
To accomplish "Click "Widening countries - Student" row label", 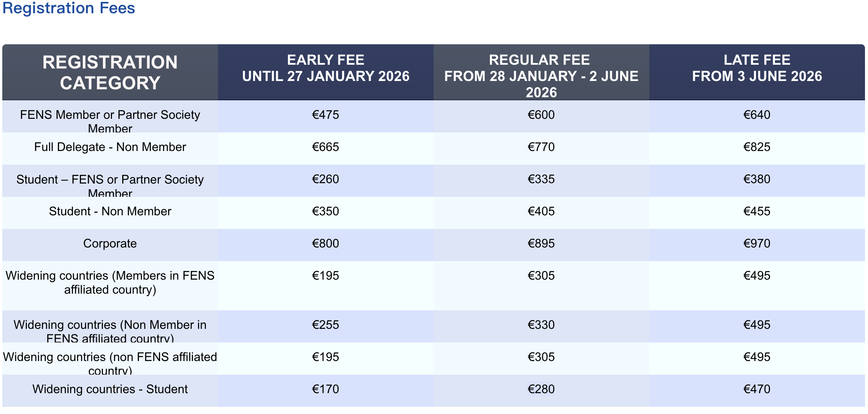I will coord(110,389).
